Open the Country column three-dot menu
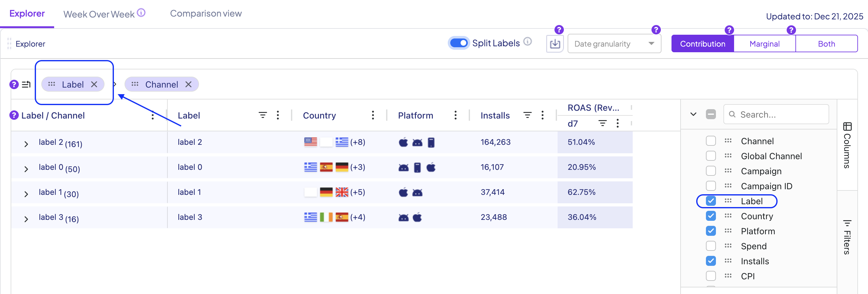This screenshot has height=294, width=868. coord(373,115)
